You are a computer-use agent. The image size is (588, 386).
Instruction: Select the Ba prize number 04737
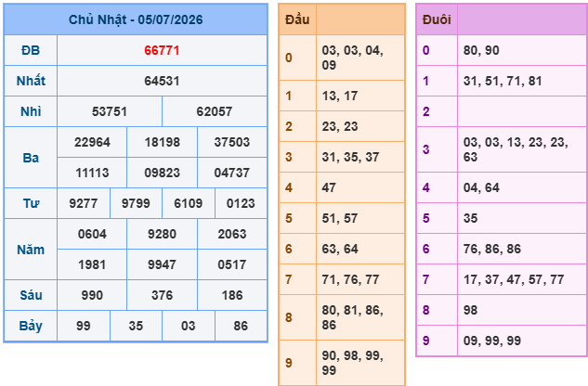click(x=231, y=173)
